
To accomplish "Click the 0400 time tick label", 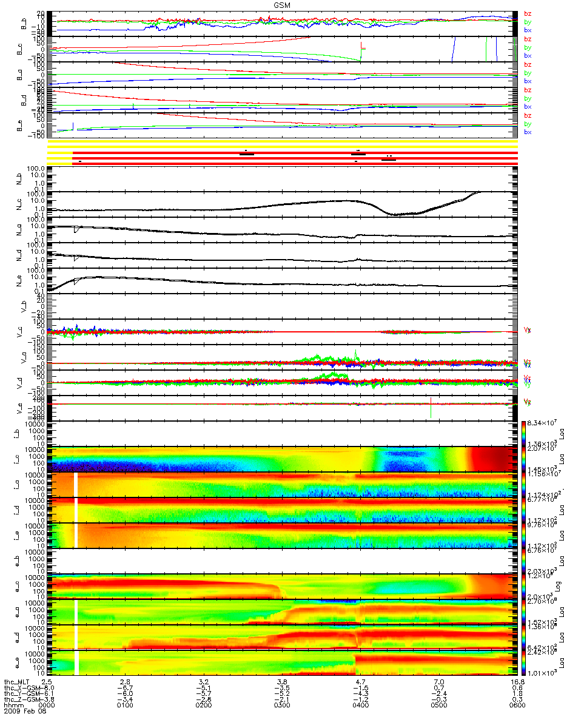I will pyautogui.click(x=360, y=706).
